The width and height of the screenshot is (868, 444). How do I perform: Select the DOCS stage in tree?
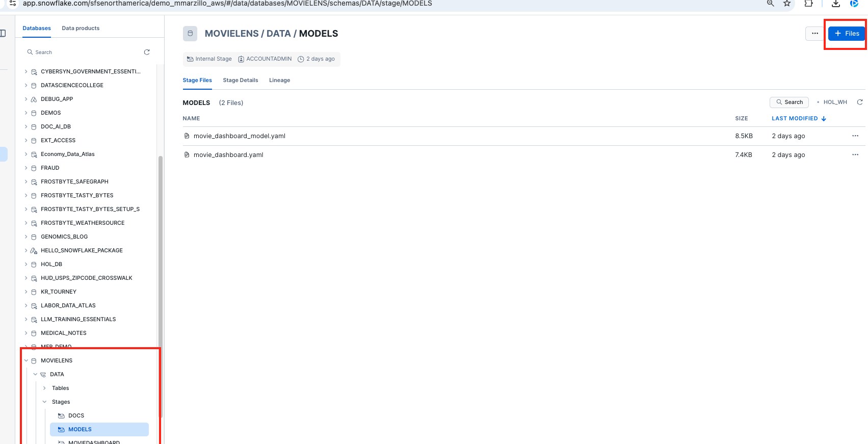(x=76, y=416)
